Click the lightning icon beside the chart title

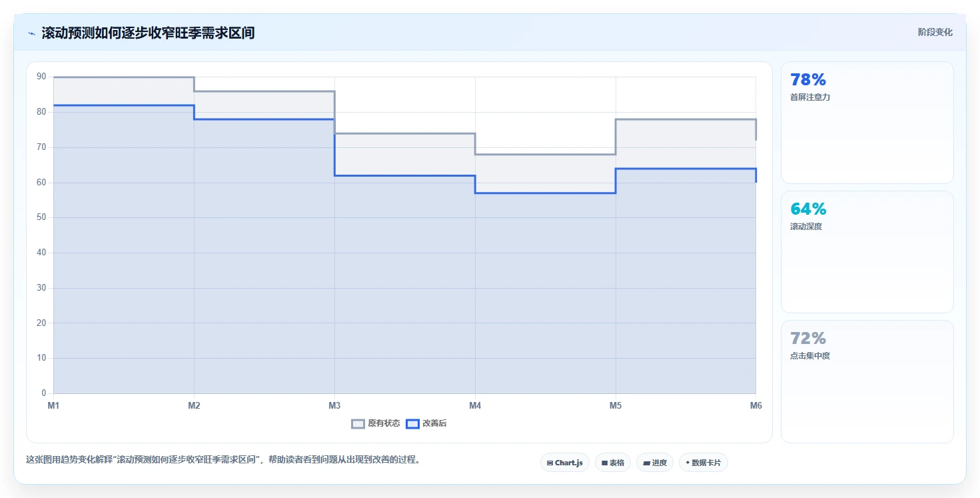click(31, 33)
